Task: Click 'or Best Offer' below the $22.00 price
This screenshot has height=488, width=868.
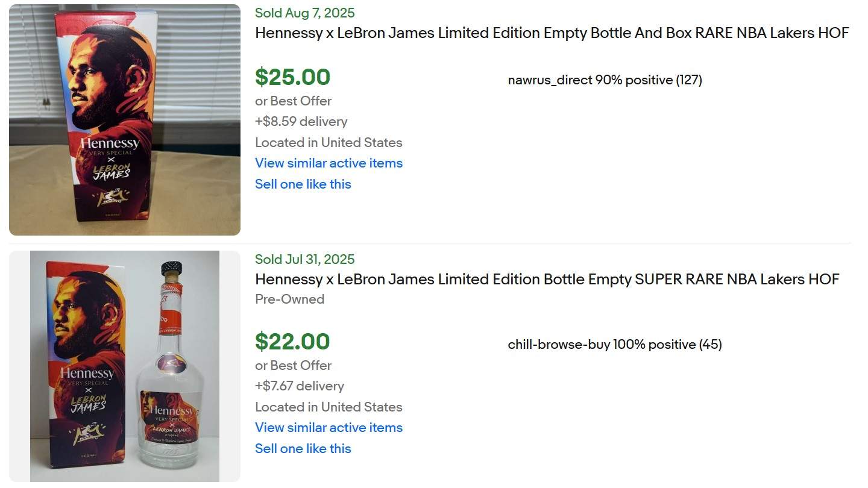Action: click(x=293, y=366)
